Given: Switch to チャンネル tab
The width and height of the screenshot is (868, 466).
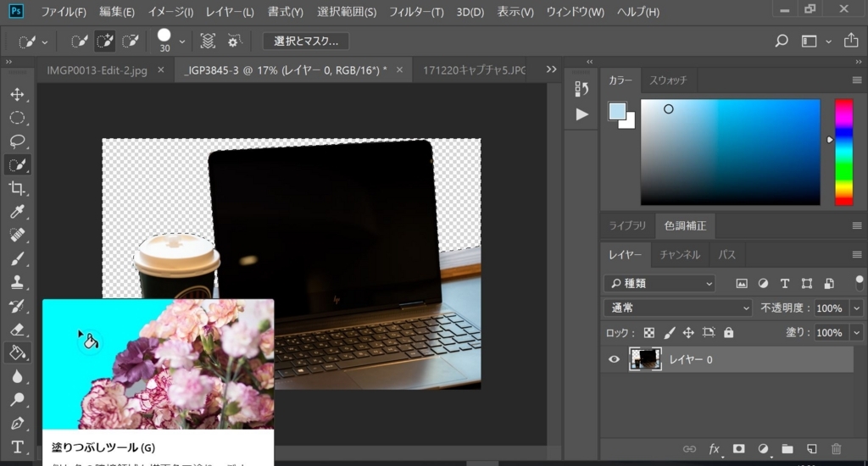Looking at the screenshot, I should click(680, 254).
